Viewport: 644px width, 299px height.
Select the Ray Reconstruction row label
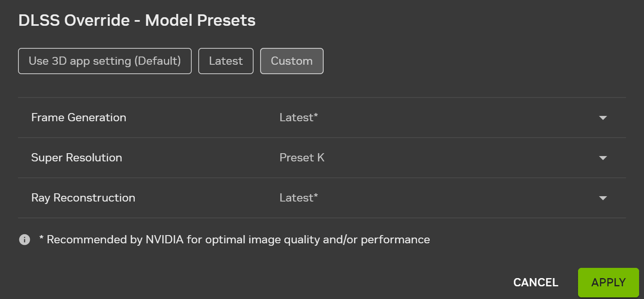[83, 198]
